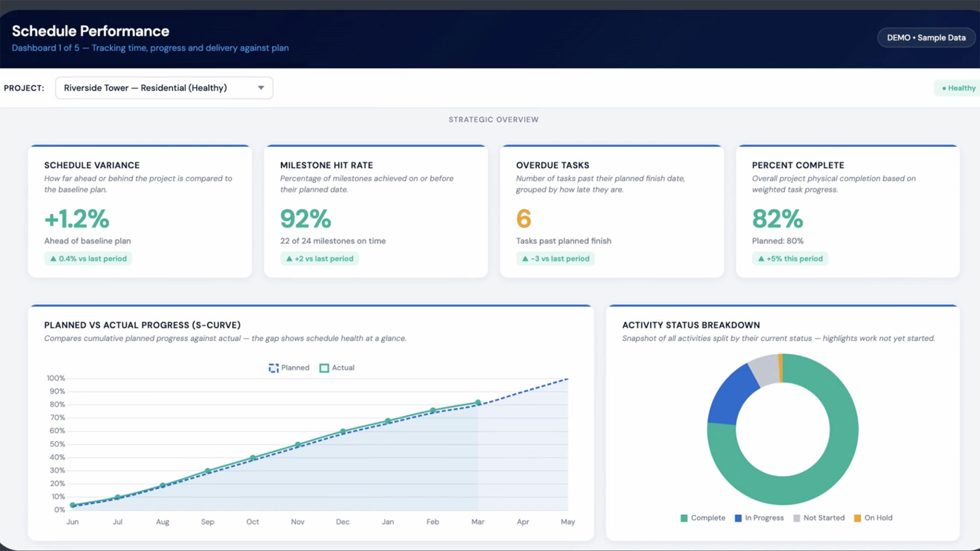Click the 100% label on chart axis

tap(56, 378)
